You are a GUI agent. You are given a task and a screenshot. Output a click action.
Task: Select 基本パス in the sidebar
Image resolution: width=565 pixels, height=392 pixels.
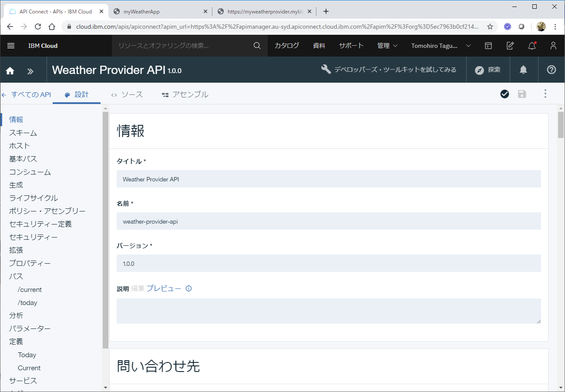pos(23,159)
